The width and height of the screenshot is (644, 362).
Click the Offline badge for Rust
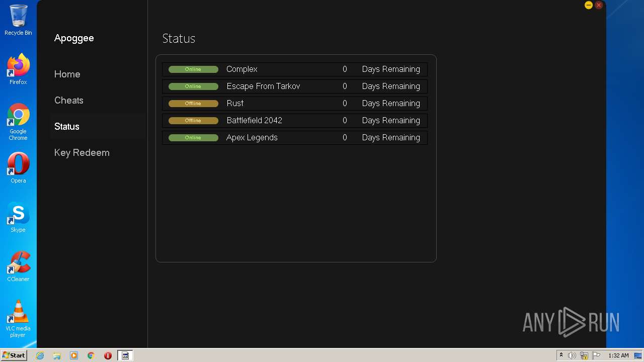[193, 104]
